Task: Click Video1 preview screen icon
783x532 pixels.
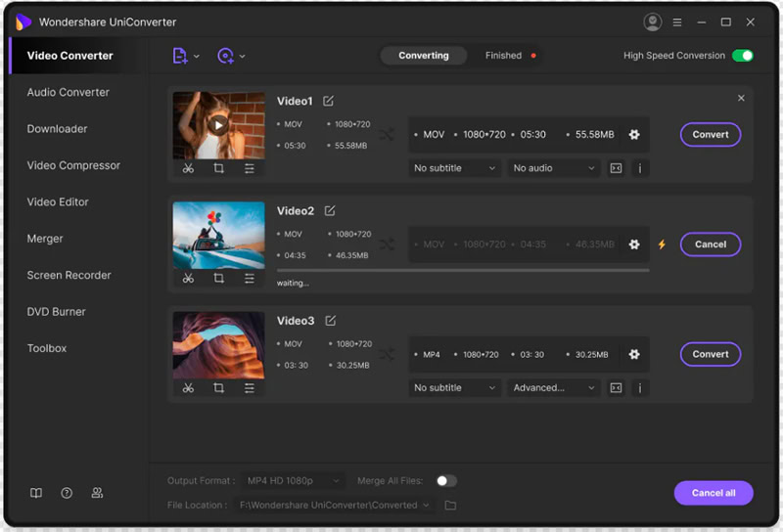Action: (x=617, y=168)
